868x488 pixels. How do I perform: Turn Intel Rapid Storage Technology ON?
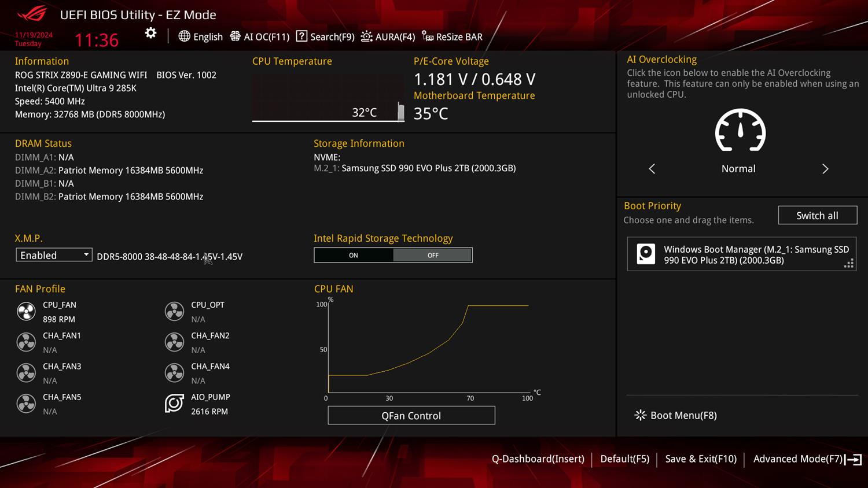coord(354,255)
